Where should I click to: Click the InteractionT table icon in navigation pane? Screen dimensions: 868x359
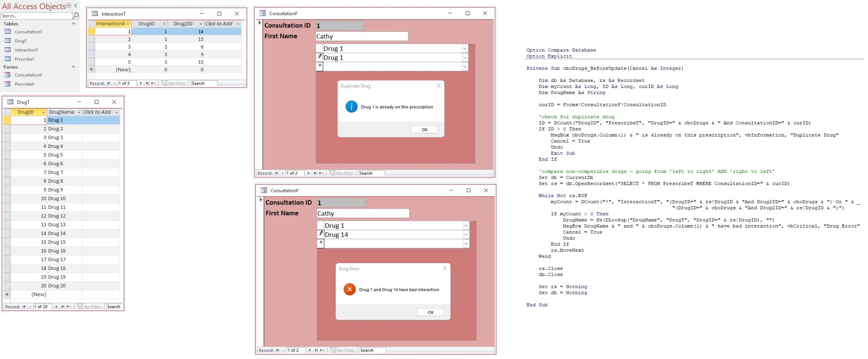[7, 50]
